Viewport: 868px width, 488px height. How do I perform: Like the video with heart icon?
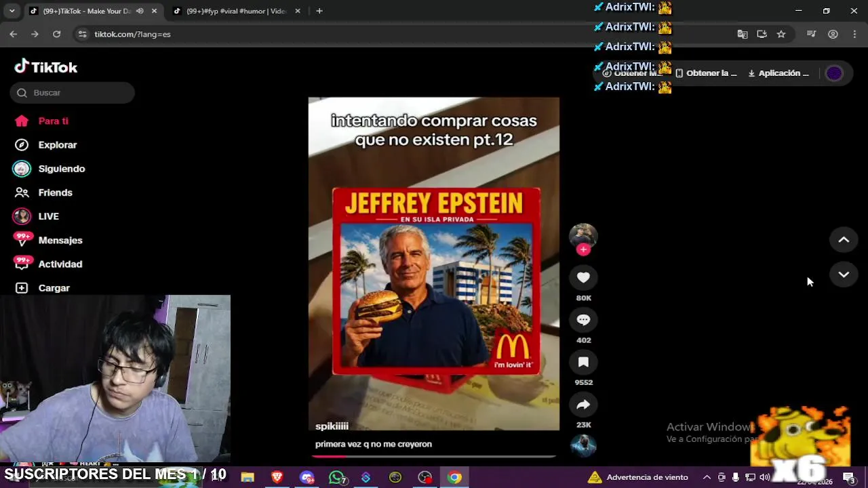(x=583, y=277)
